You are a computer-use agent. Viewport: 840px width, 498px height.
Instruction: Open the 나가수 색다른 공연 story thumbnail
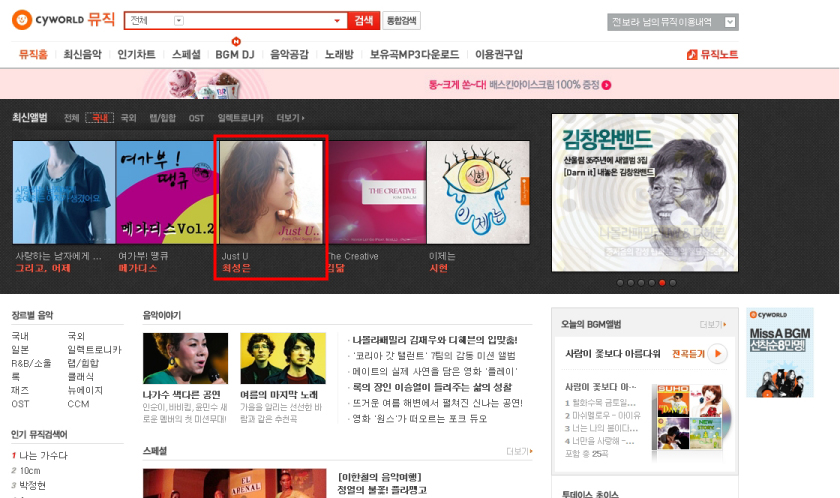pyautogui.click(x=185, y=358)
